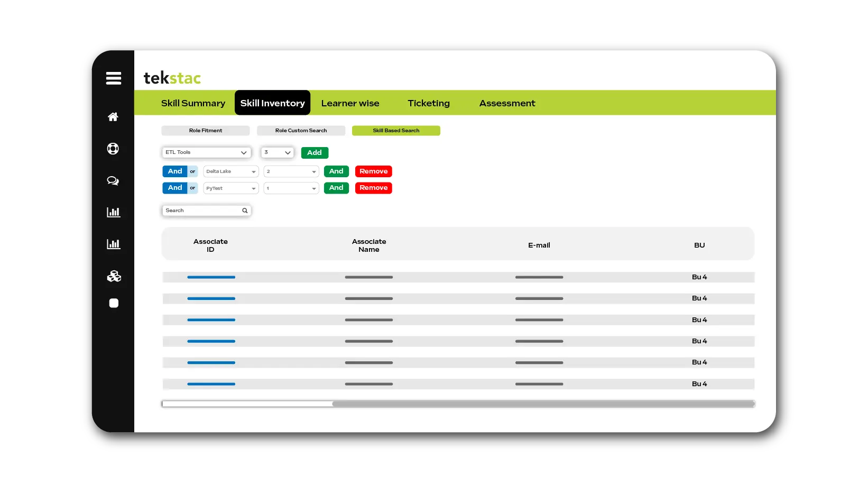This screenshot has width=868, height=483.
Task: Open the hamburger menu in the sidebar
Action: [113, 78]
